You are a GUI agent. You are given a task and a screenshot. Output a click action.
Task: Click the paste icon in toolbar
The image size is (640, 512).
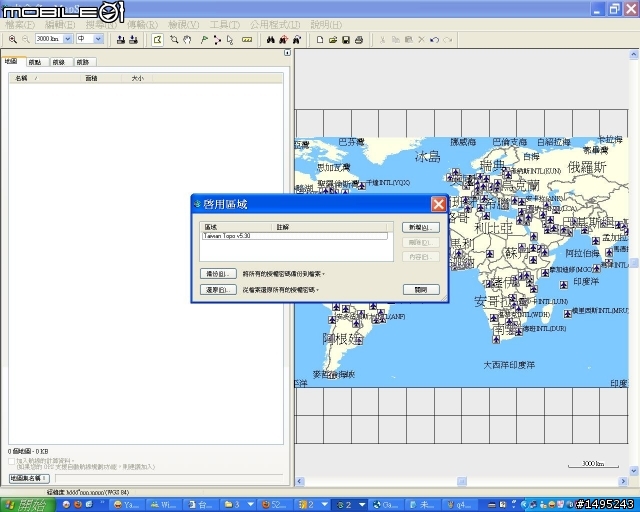pyautogui.click(x=409, y=40)
